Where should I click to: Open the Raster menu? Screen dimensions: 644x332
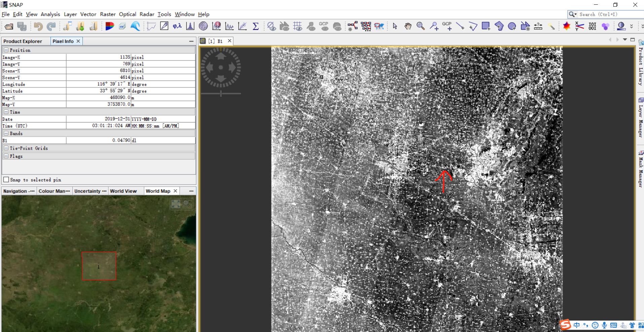(x=108, y=14)
